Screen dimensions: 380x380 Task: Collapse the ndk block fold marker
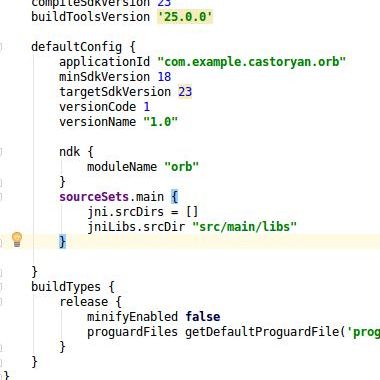coord(1,152)
